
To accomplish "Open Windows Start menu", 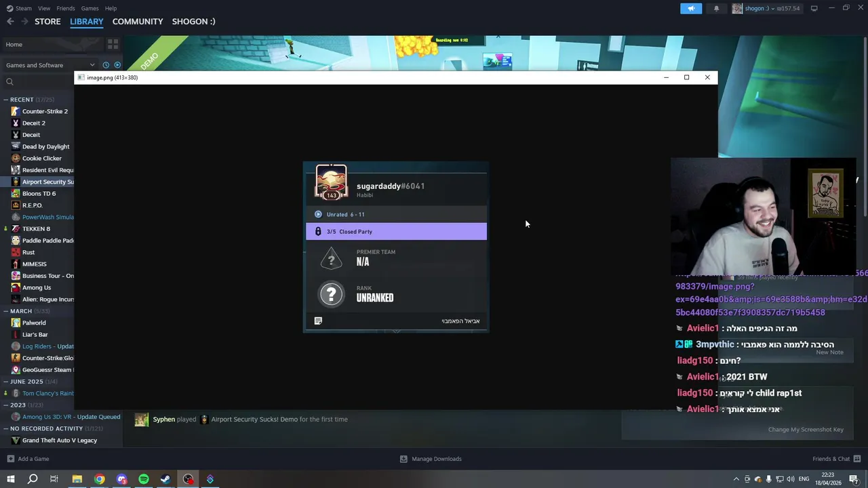I will tap(10, 479).
